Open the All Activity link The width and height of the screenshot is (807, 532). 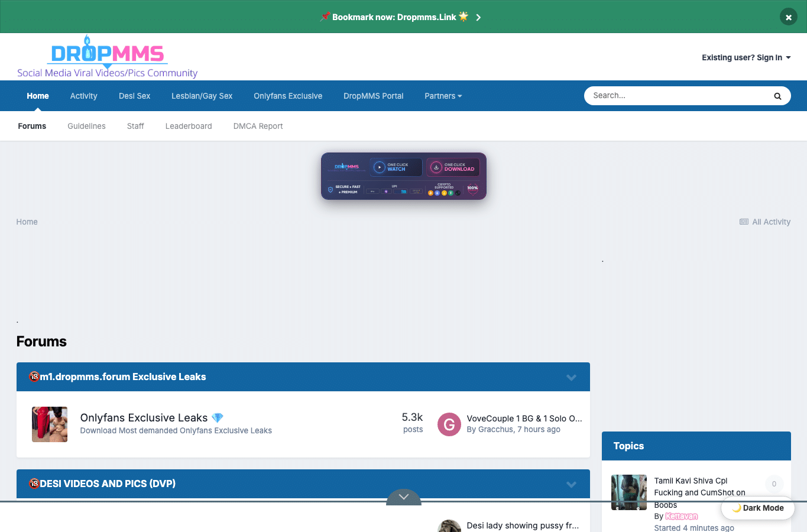coord(765,222)
